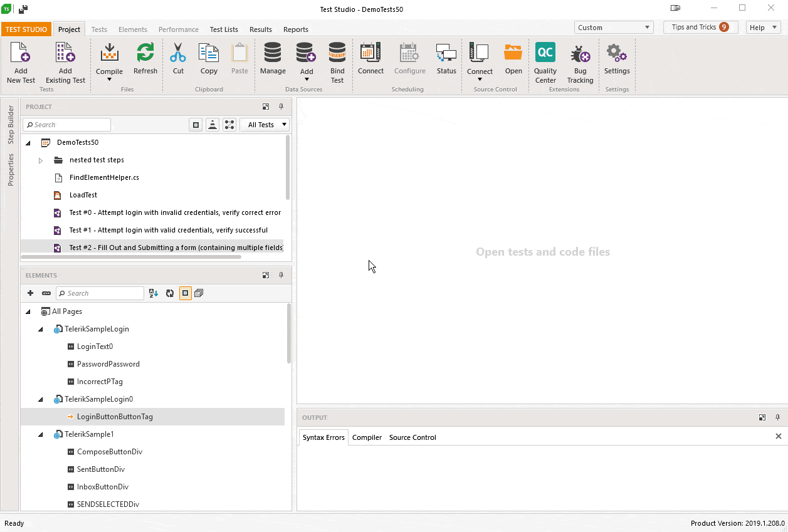
Task: Click the Source Control Open folder icon
Action: click(513, 53)
